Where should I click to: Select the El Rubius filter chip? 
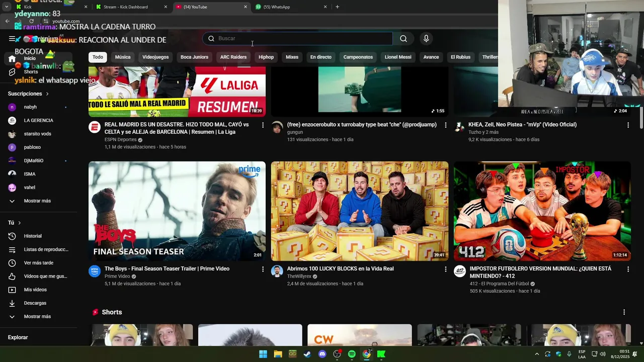click(x=460, y=57)
